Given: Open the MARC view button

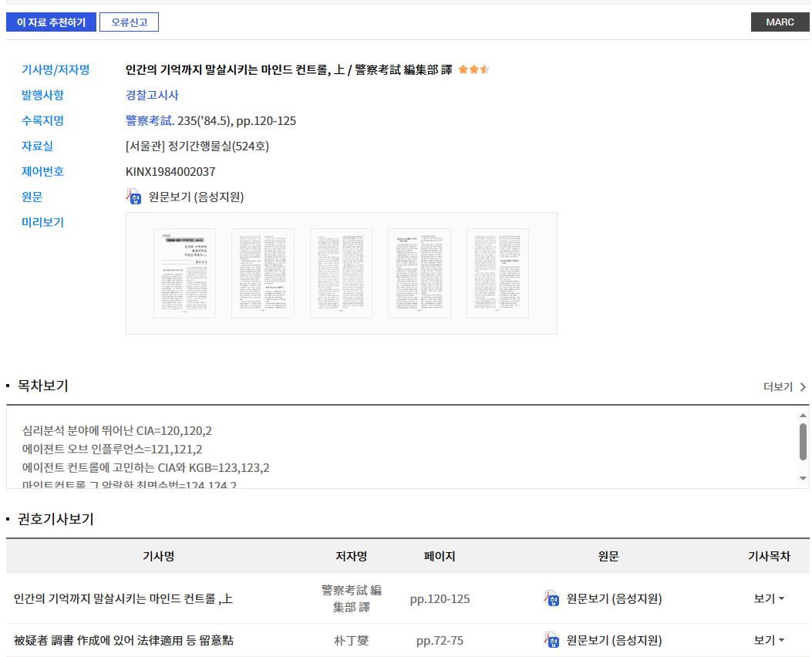Looking at the screenshot, I should 780,22.
